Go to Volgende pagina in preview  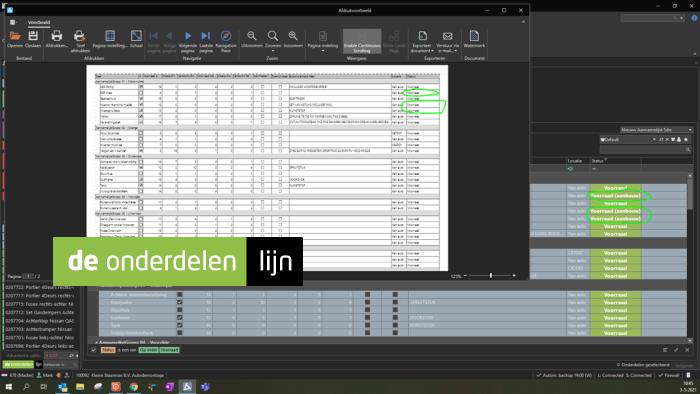[x=188, y=36]
